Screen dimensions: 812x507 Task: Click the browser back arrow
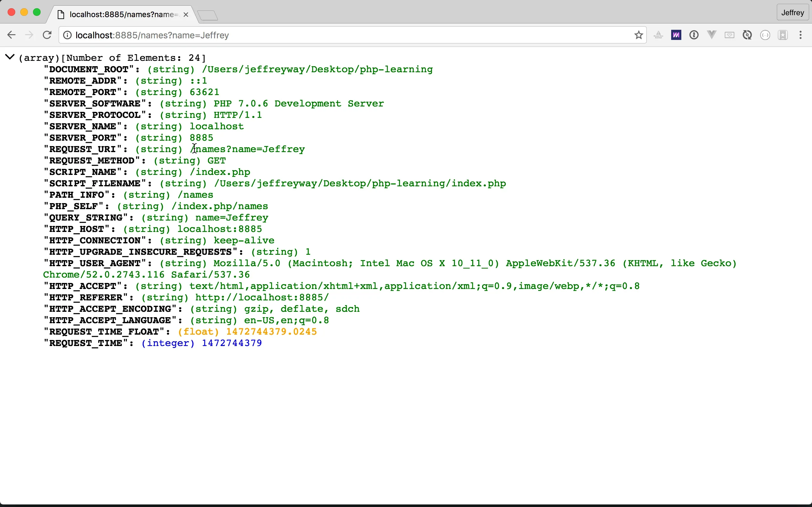pos(11,35)
